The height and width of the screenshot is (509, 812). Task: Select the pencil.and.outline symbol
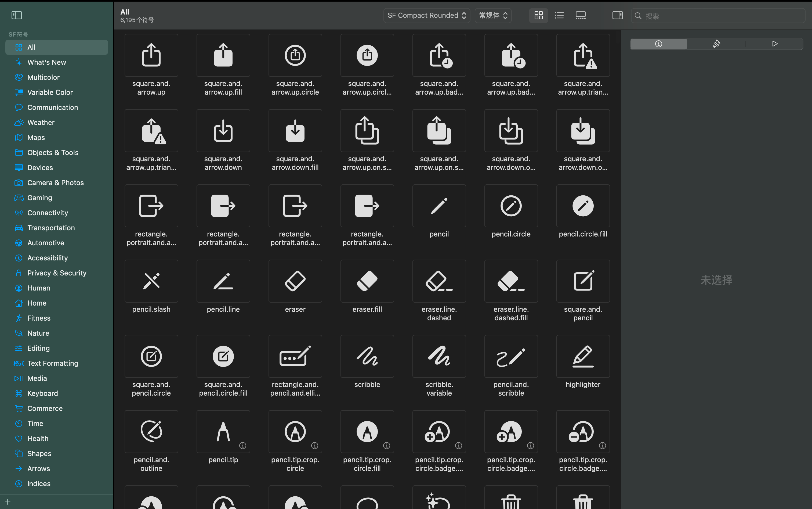coord(151,432)
